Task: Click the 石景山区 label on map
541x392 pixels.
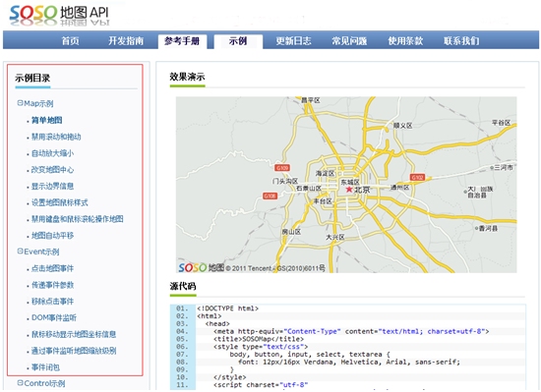Action: pos(309,188)
